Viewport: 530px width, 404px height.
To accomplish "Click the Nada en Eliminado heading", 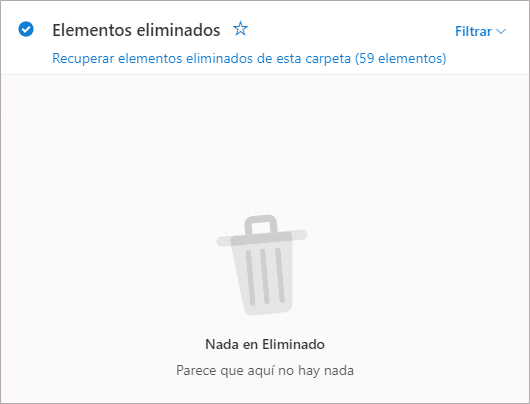I will click(x=265, y=344).
